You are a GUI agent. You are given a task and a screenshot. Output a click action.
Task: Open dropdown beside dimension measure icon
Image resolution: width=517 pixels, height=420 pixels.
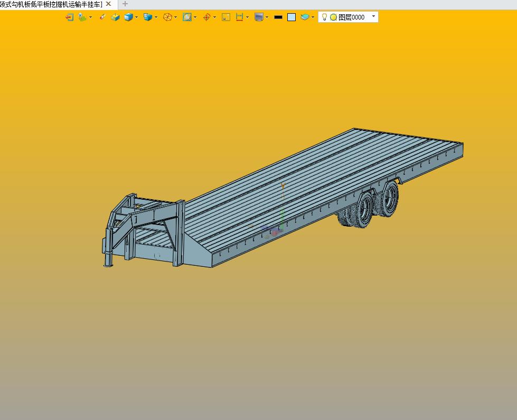(x=248, y=17)
